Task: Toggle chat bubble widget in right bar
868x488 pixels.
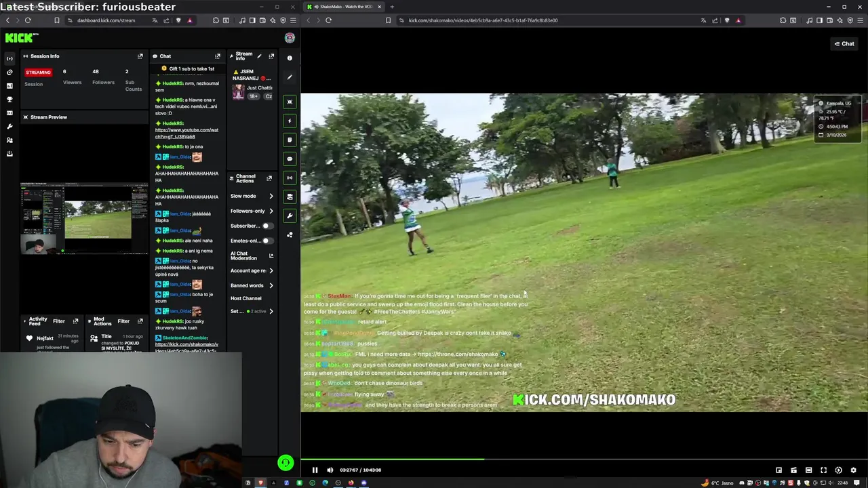Action: [x=290, y=159]
